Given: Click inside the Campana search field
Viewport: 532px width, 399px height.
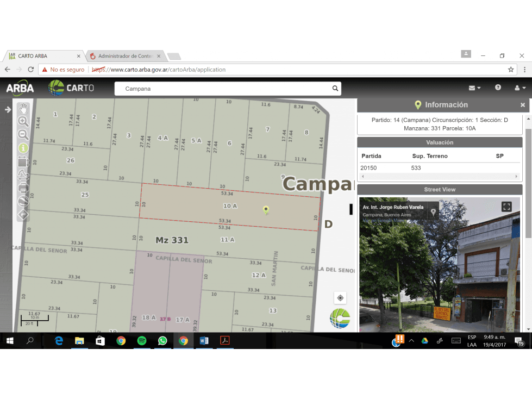Looking at the screenshot, I should click(217, 88).
